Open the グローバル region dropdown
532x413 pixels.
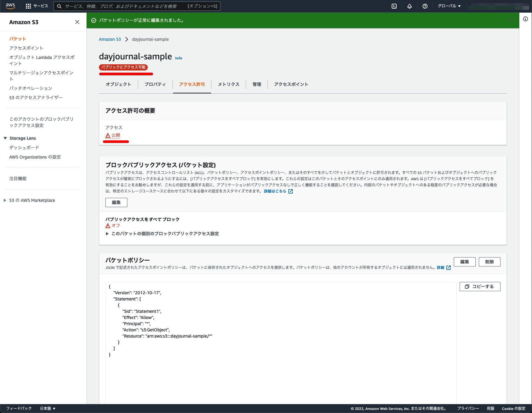pyautogui.click(x=449, y=6)
